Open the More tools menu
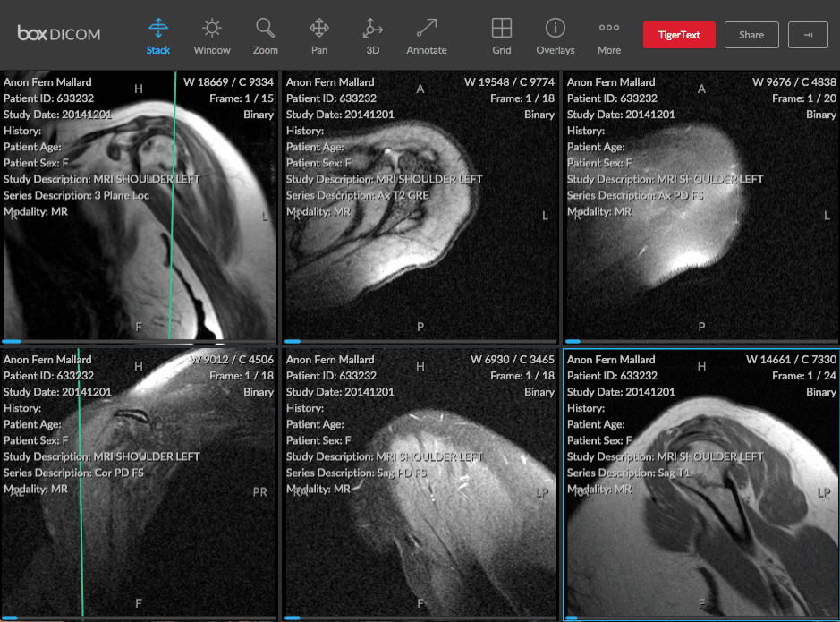This screenshot has height=622, width=840. click(609, 36)
